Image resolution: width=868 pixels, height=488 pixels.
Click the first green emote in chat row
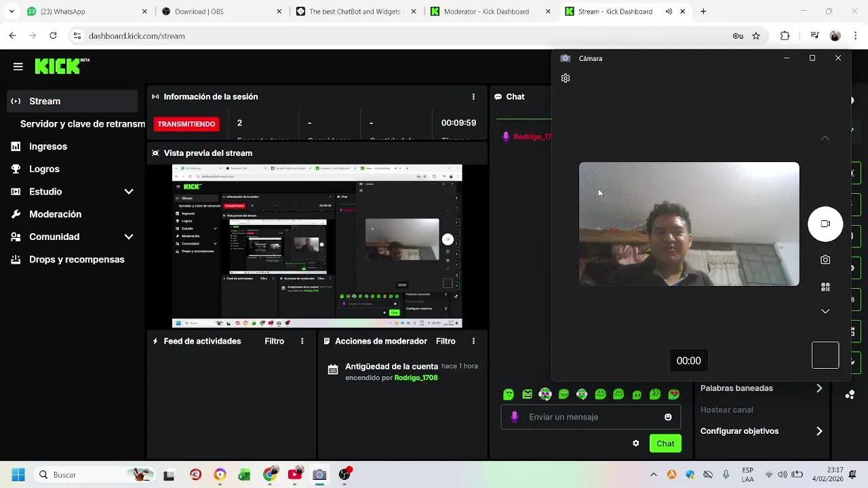(x=509, y=394)
